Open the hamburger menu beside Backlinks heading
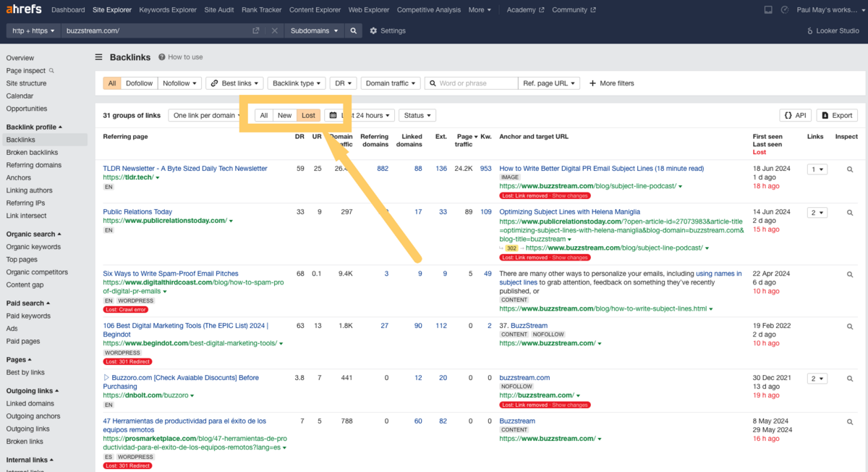 pos(98,56)
